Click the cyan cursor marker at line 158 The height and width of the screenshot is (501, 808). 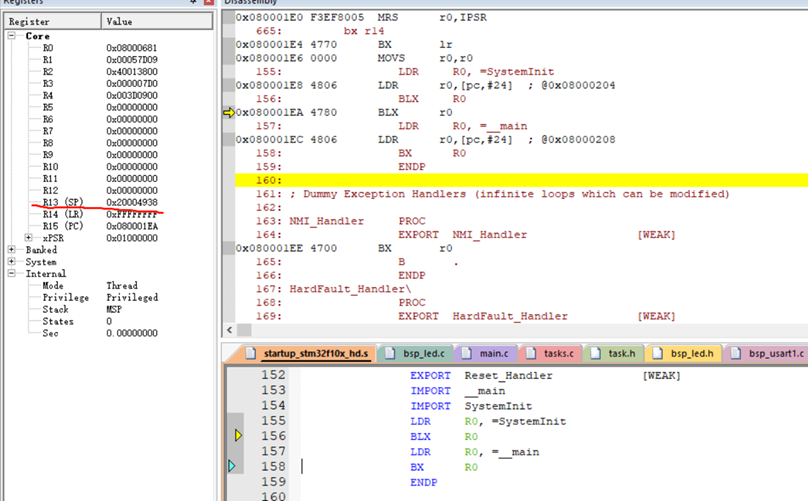click(x=232, y=466)
